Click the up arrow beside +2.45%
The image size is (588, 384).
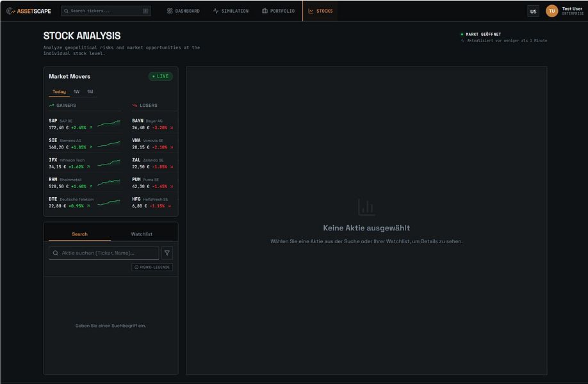pyautogui.click(x=91, y=128)
